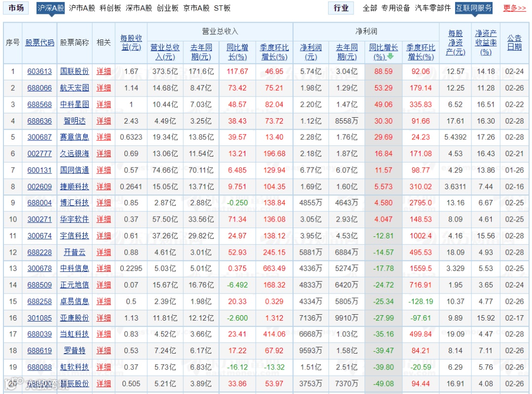Screen dimensions: 532x394
Task: Select the 沪深A股 market tab
Action: tap(51, 8)
